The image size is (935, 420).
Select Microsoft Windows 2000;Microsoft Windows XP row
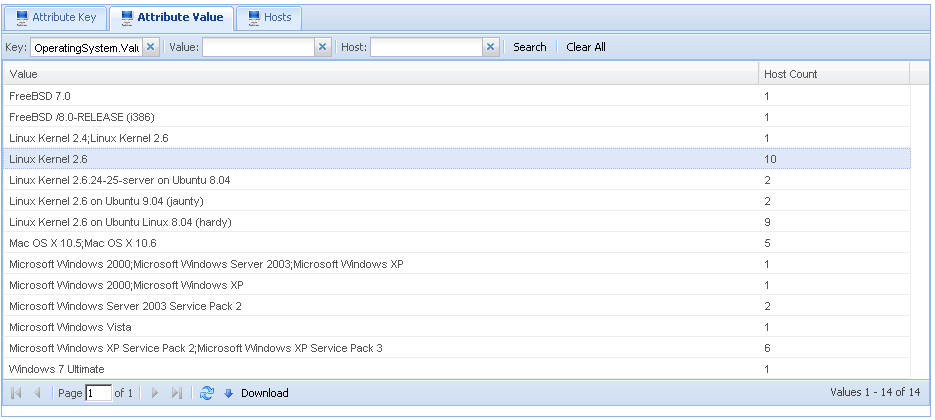(x=457, y=285)
